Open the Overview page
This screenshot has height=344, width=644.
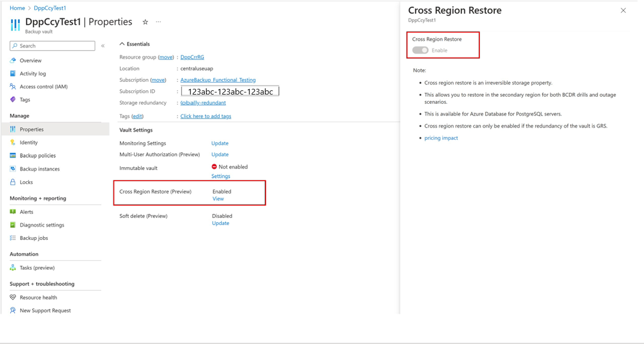[x=29, y=60]
